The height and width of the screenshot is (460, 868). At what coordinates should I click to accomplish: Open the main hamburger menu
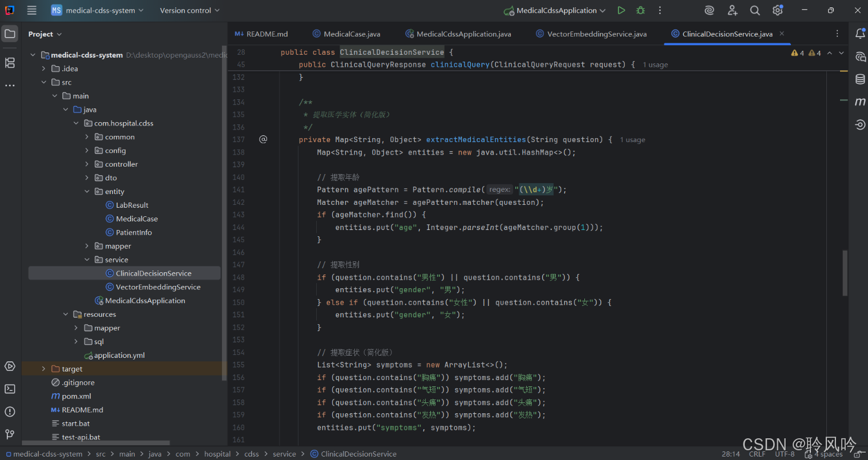click(x=32, y=10)
